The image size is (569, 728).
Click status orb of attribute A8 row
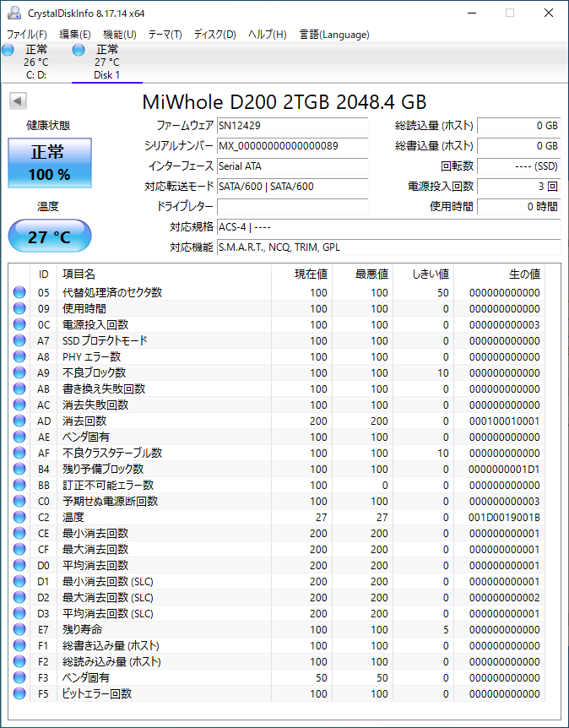tap(19, 356)
